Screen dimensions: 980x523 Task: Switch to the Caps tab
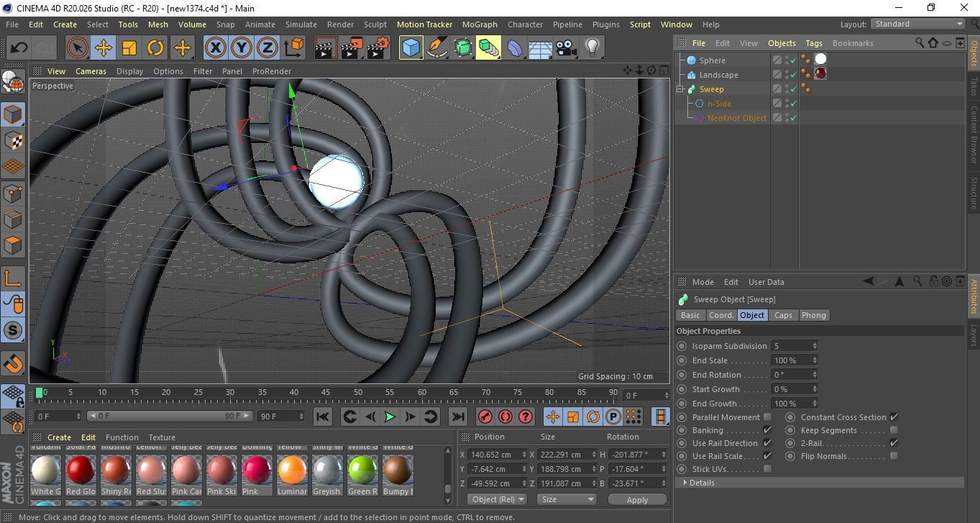[x=783, y=315]
